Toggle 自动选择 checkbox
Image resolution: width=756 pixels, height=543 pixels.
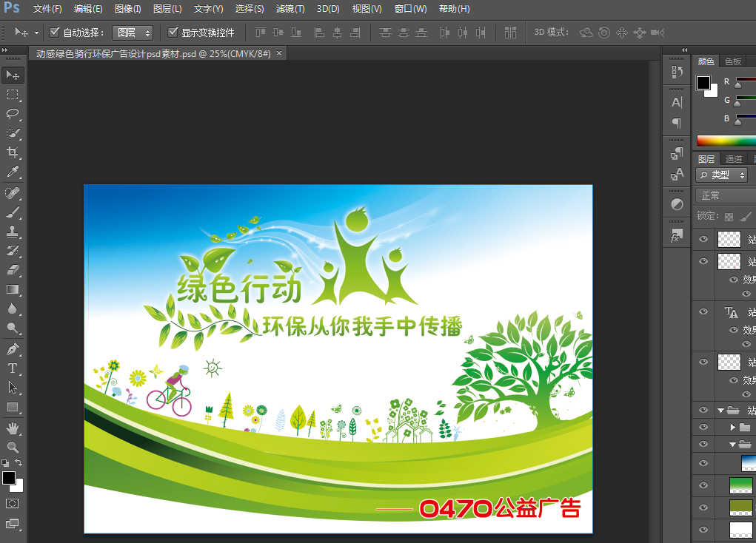[55, 33]
